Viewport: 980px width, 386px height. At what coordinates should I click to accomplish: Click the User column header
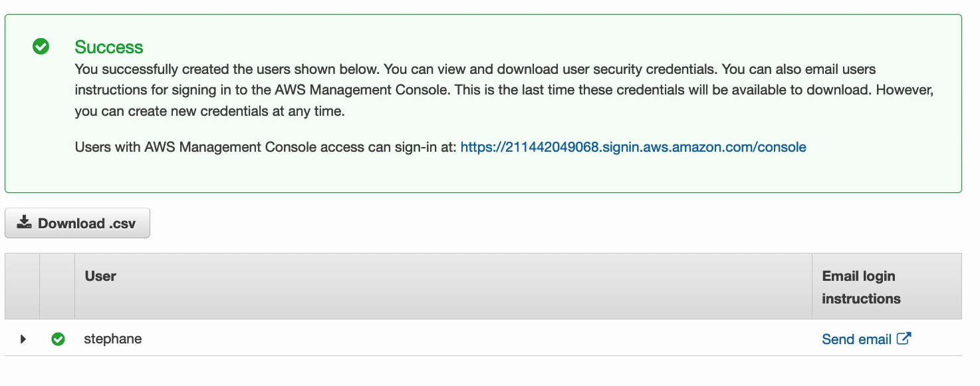pos(100,276)
